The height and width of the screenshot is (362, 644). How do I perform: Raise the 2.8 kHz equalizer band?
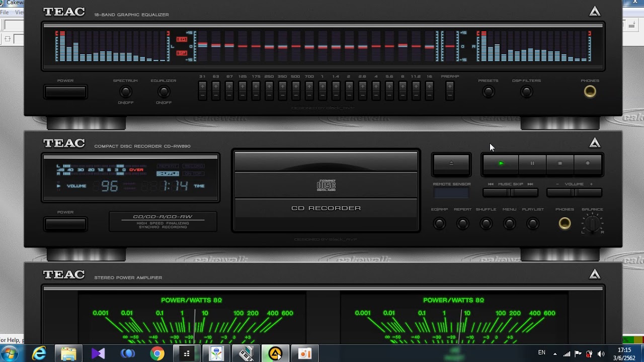click(362, 86)
